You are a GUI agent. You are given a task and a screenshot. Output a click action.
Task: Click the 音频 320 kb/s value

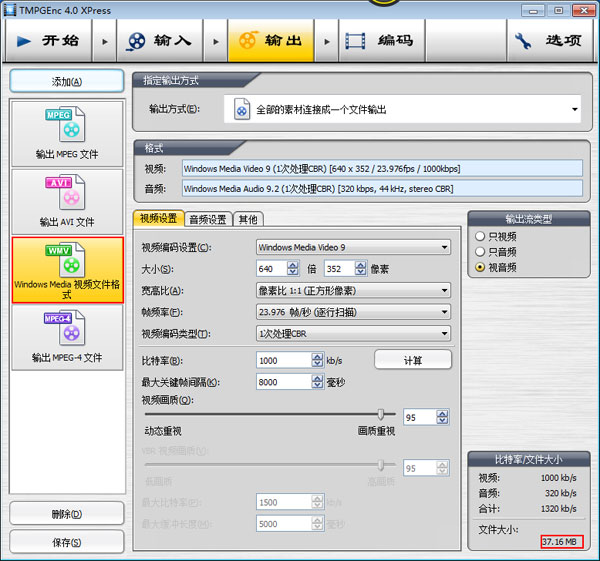point(561,493)
